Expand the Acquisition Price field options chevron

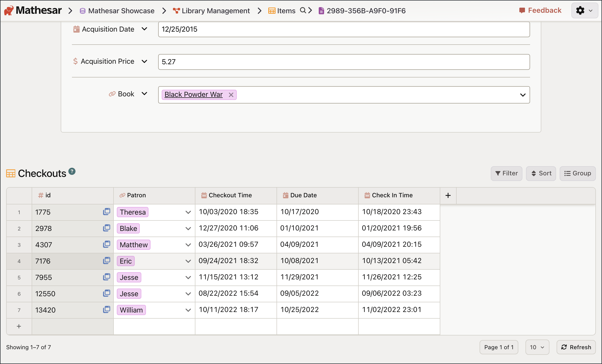coord(144,61)
